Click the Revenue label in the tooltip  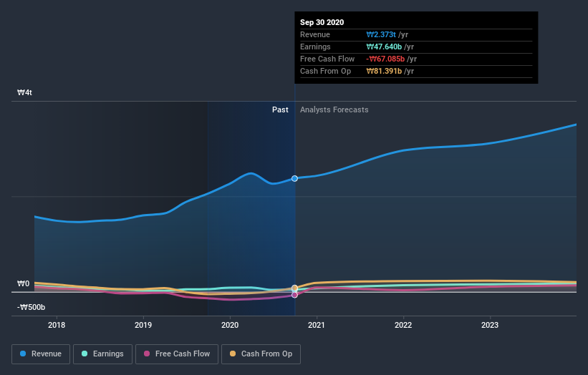[x=315, y=34]
